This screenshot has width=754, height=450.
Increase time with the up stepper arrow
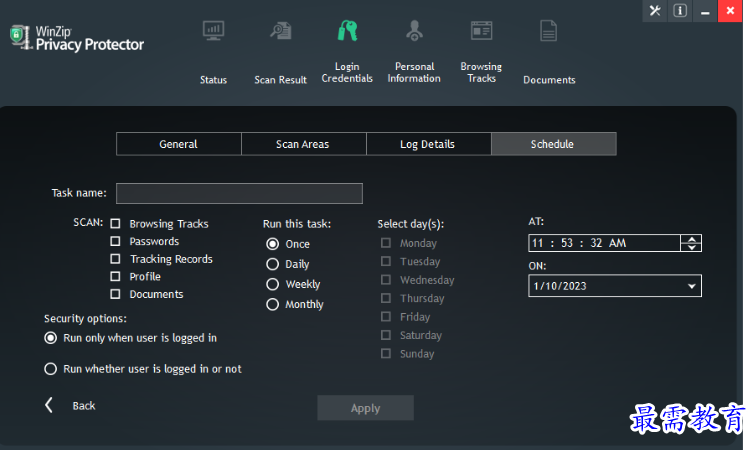pyautogui.click(x=691, y=239)
